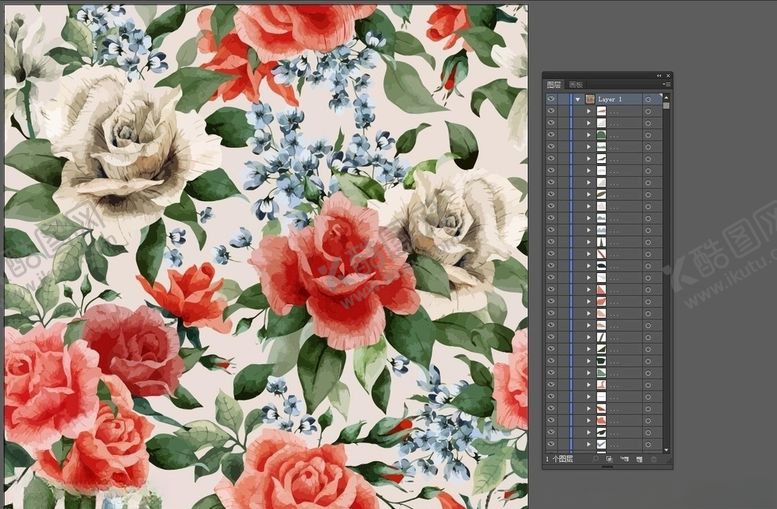This screenshot has height=509, width=777.
Task: Click the Create New Sublayer icon
Action: pyautogui.click(x=624, y=459)
